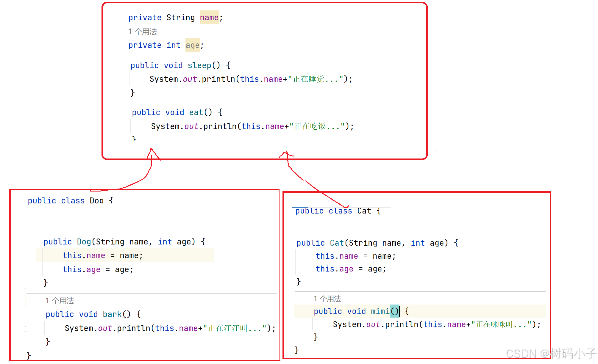Open usages hint above the bark method

[x=60, y=301]
